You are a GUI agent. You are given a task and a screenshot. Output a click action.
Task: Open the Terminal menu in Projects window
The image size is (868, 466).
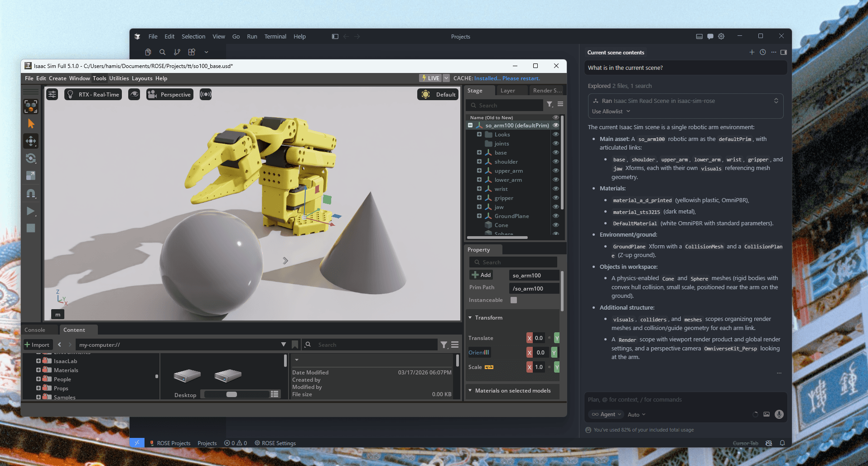(275, 36)
